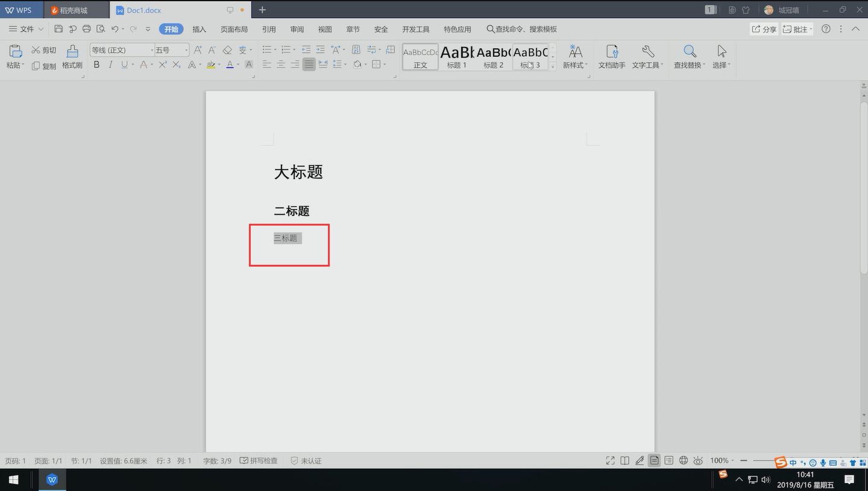This screenshot has height=491, width=868.
Task: Switch to reading layout view in status bar
Action: (x=625, y=460)
